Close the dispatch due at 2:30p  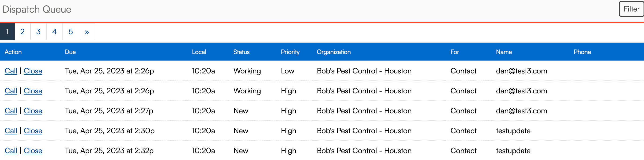tap(33, 131)
